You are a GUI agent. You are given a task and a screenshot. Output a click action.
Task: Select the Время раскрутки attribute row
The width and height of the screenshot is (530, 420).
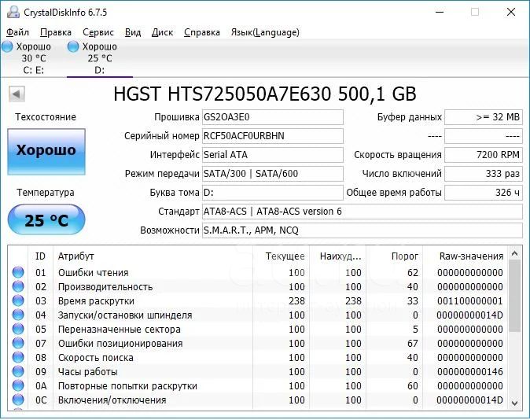click(258, 300)
